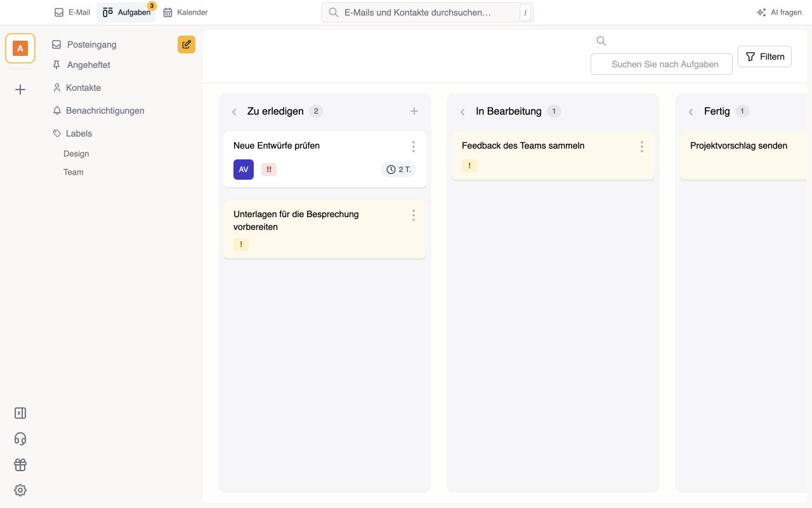
Task: Click the Labels section in the sidebar
Action: click(x=79, y=133)
